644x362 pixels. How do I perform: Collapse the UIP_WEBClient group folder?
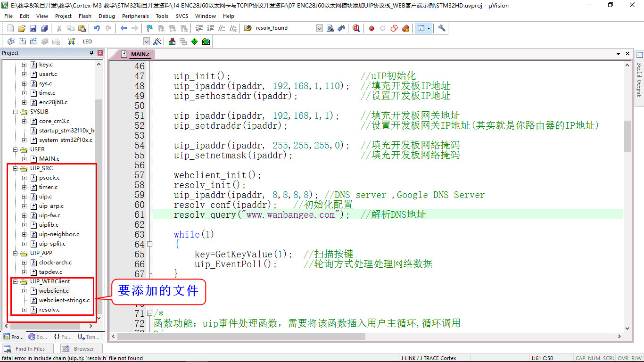16,281
